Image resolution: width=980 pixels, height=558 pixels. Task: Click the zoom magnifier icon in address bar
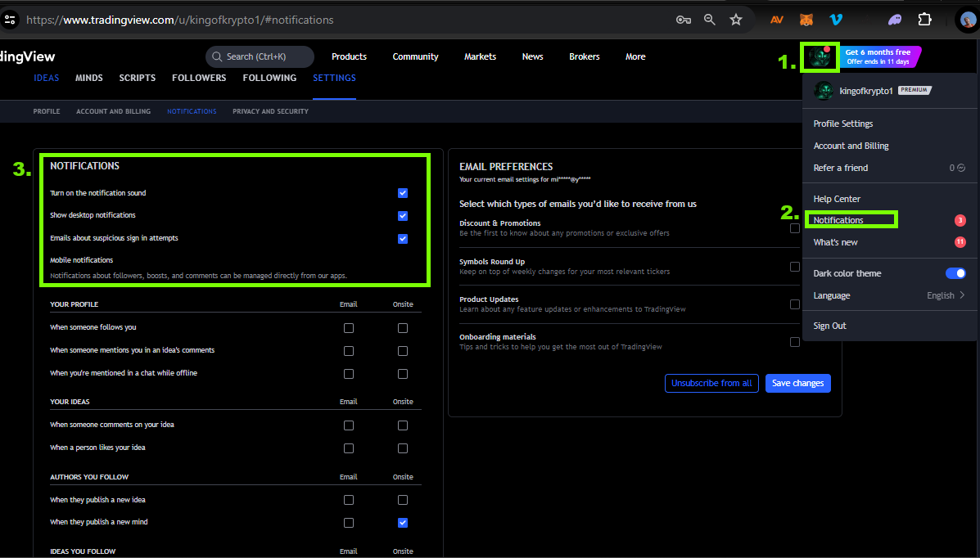[x=710, y=20]
